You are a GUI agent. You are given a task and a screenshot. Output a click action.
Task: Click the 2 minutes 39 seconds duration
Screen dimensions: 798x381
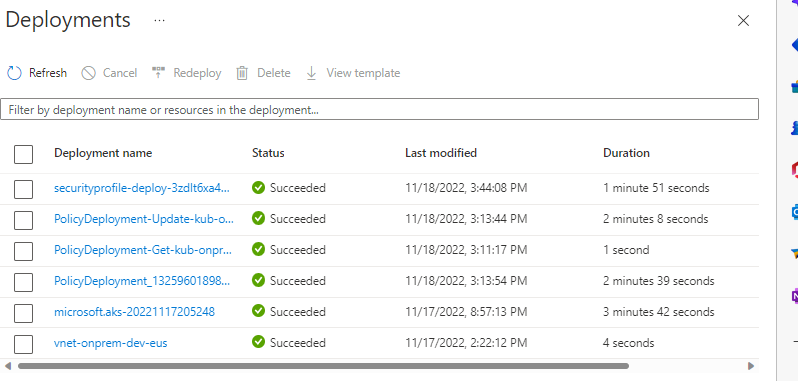(x=659, y=281)
